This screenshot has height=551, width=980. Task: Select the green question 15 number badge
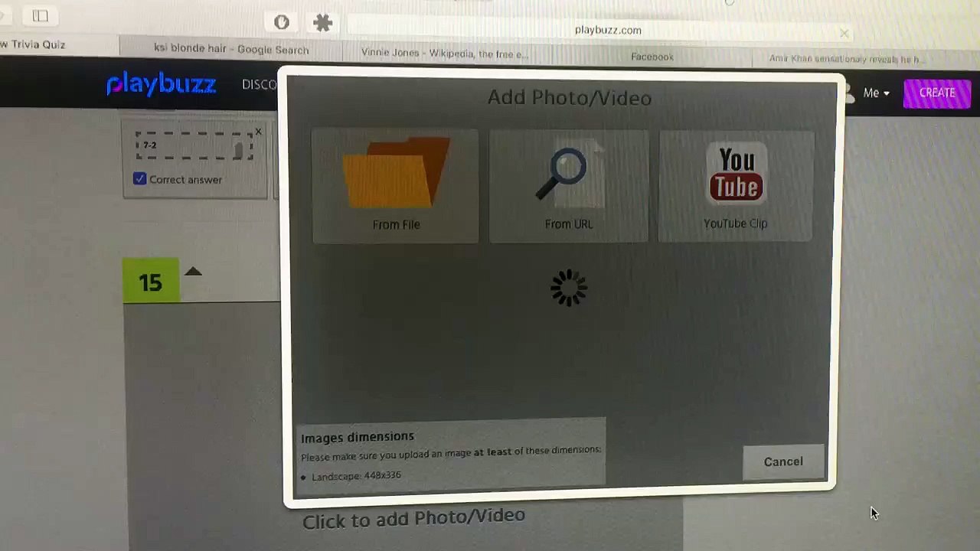[x=151, y=281]
